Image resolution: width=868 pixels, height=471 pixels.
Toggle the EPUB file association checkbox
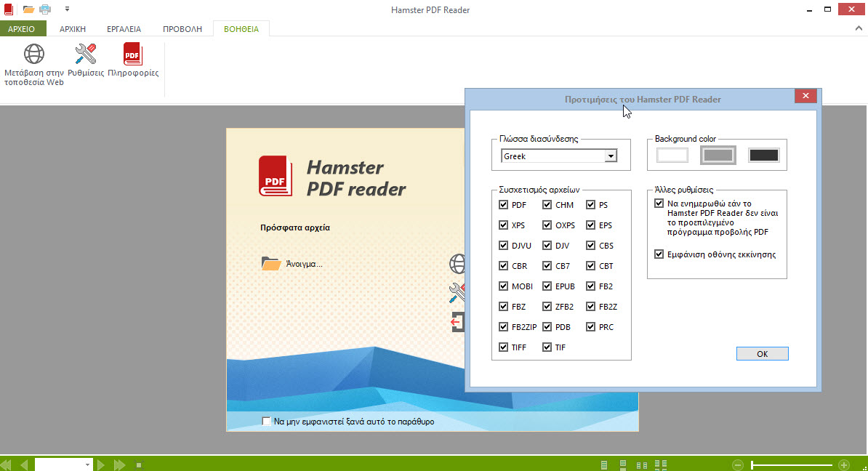point(547,286)
